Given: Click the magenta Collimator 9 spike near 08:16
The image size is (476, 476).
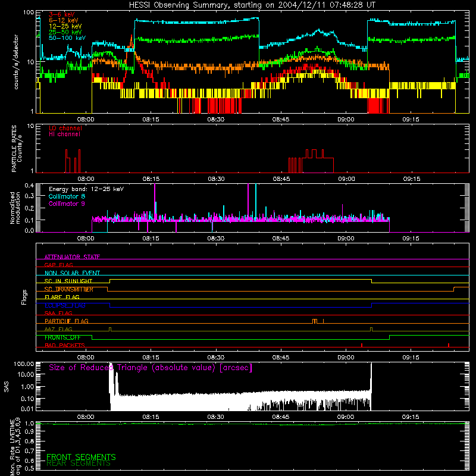Looking at the screenshot, I should tap(155, 202).
